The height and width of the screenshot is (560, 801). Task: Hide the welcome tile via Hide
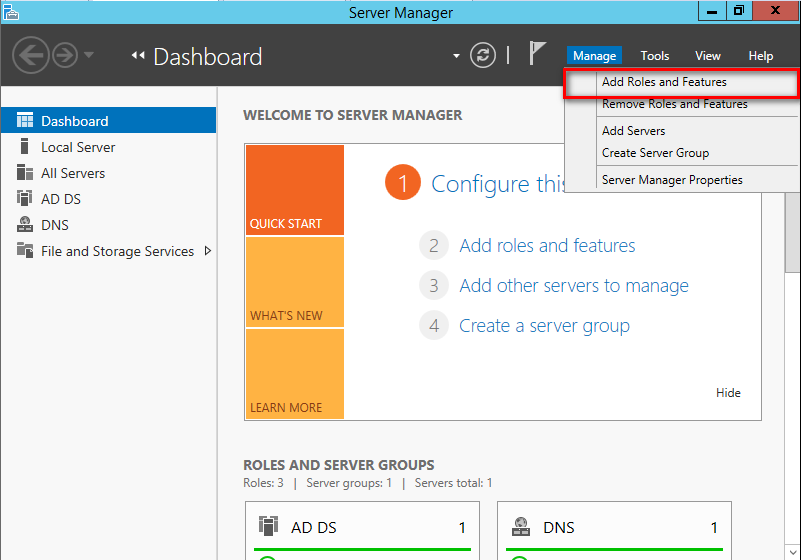click(728, 392)
